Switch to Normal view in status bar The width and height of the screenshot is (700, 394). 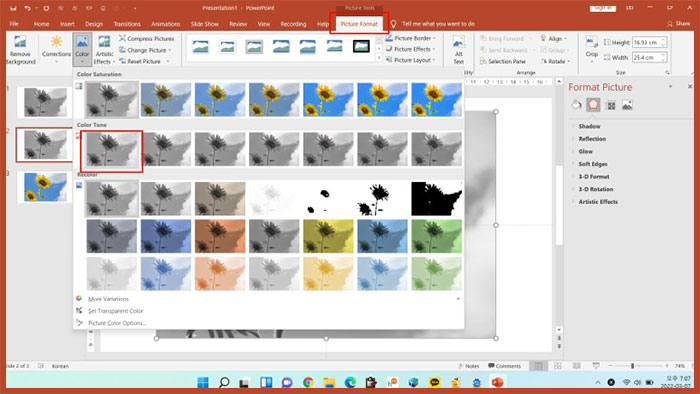(539, 366)
